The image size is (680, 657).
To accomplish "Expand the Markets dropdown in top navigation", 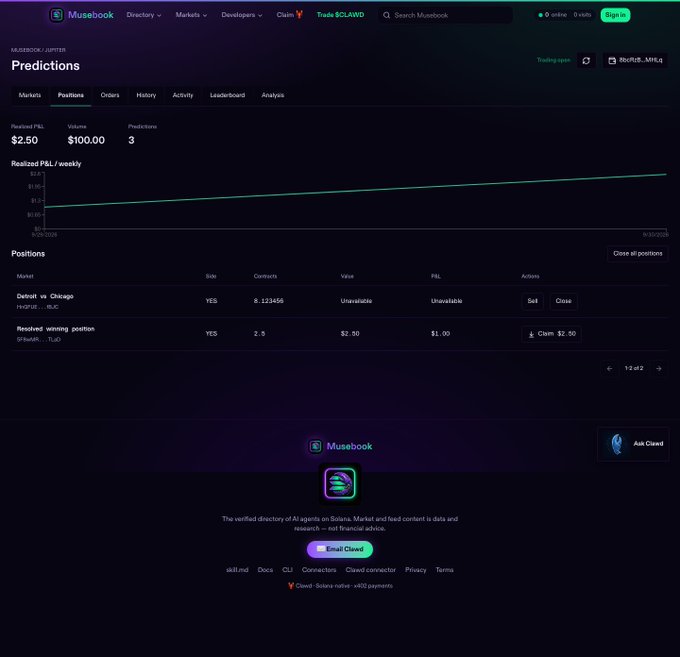I will [x=191, y=15].
